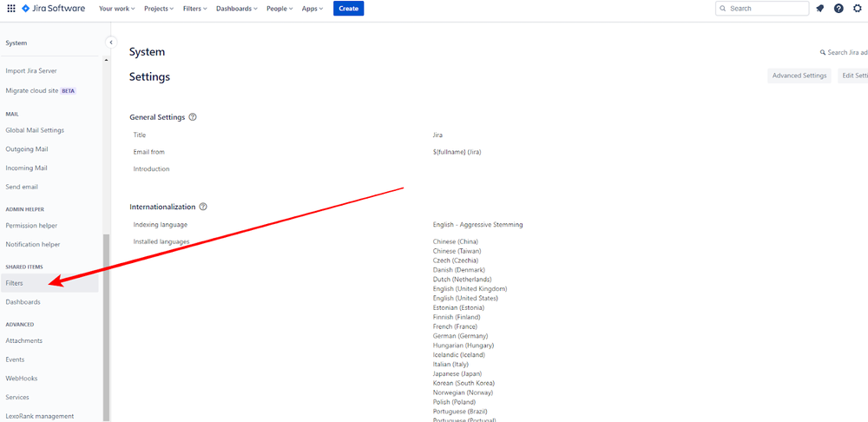Open LexoRank management in sidebar
This screenshot has height=422, width=868.
[39, 416]
